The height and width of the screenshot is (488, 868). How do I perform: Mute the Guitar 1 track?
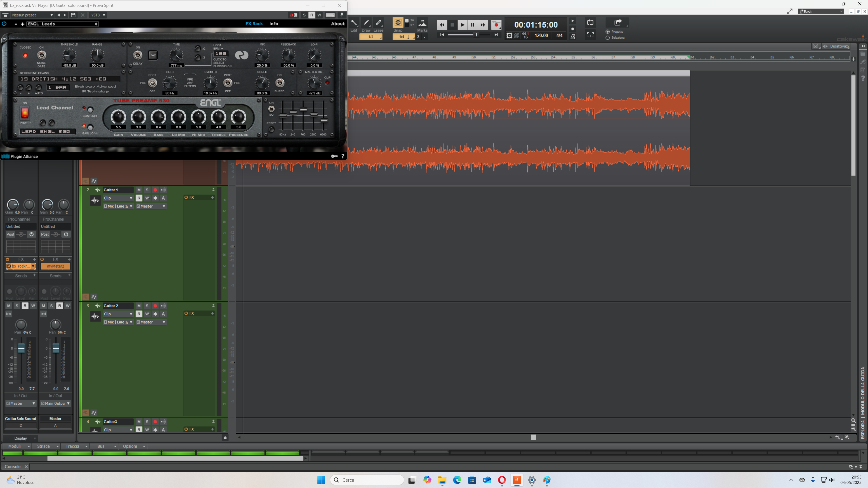[139, 190]
